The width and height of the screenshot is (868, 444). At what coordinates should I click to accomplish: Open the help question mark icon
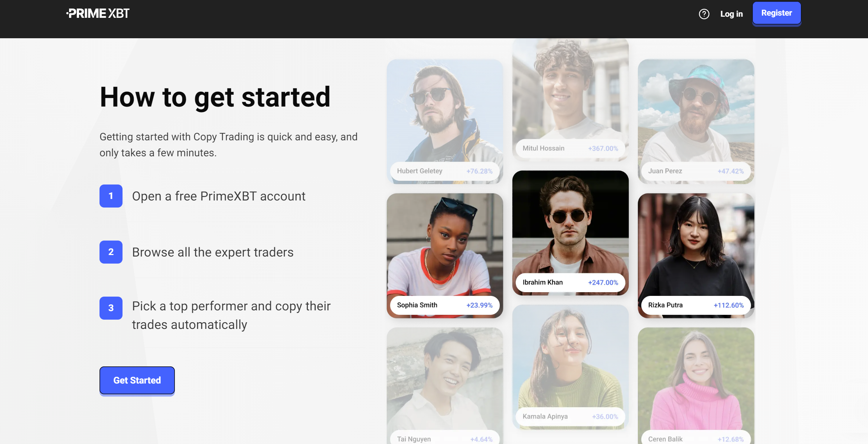[x=704, y=14]
